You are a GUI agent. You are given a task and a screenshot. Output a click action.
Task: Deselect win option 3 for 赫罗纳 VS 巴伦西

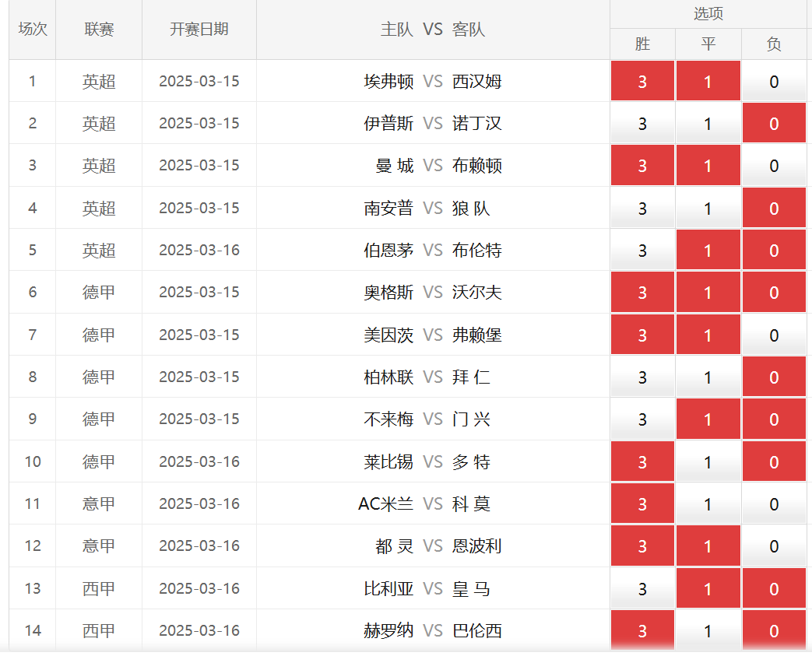pyautogui.click(x=642, y=630)
